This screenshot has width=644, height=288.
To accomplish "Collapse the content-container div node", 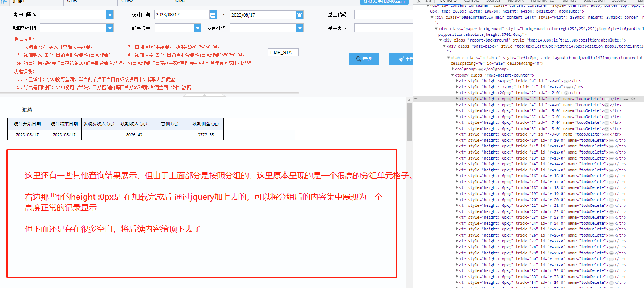I will 427,6.
